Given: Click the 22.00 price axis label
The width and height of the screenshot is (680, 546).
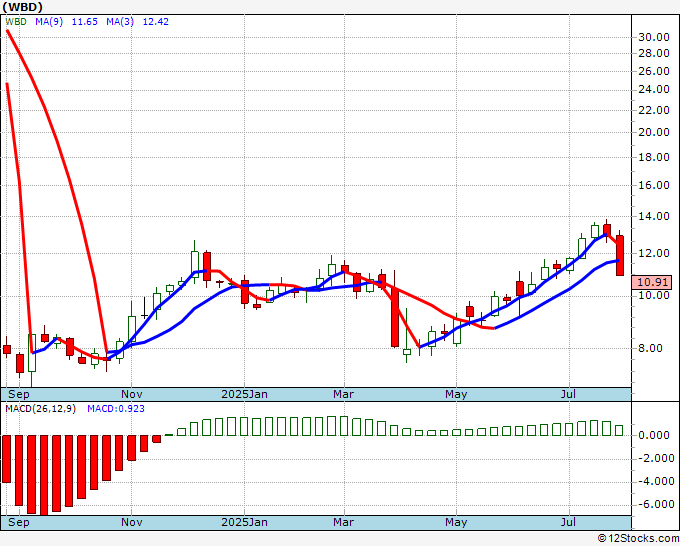Looking at the screenshot, I should tap(654, 110).
